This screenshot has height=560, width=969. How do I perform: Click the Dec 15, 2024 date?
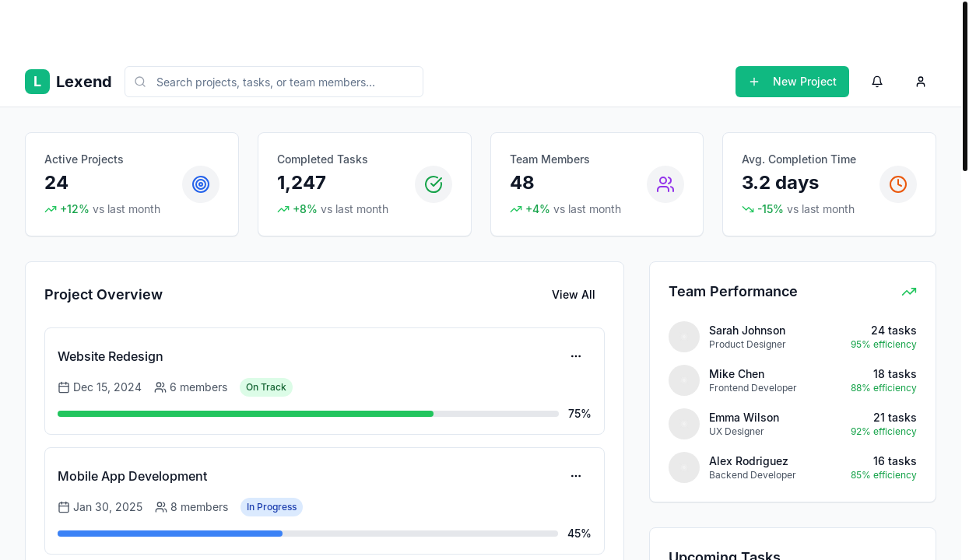click(x=107, y=387)
